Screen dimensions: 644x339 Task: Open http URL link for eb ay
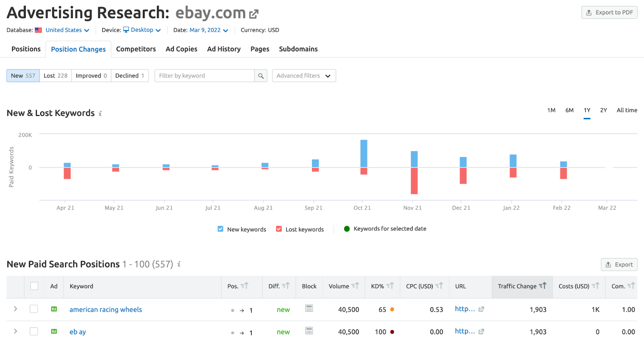tap(465, 331)
